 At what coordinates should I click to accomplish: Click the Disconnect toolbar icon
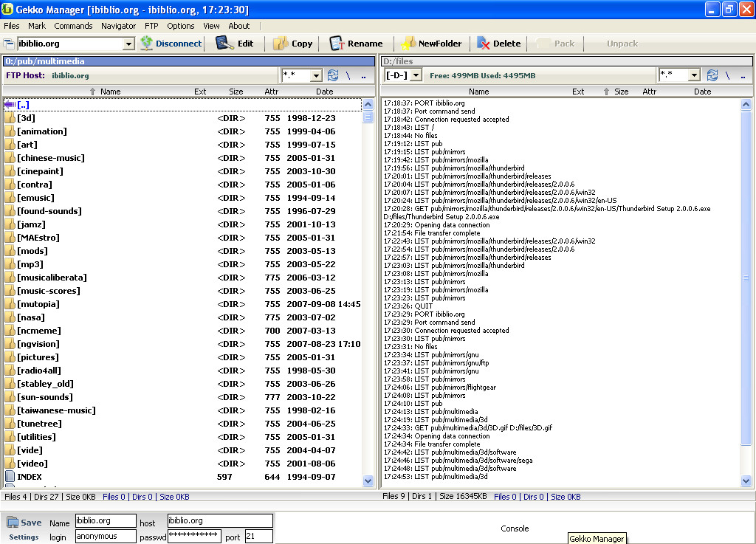tap(148, 44)
